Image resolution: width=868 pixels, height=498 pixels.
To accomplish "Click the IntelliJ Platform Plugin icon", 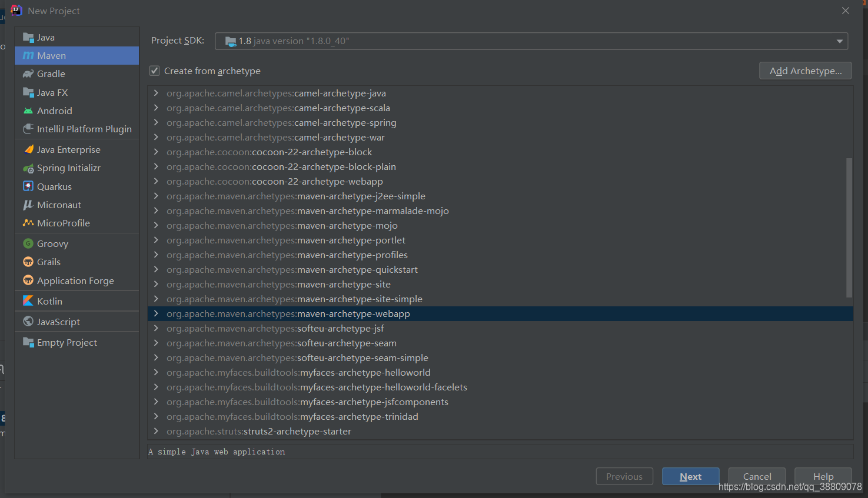I will point(28,129).
